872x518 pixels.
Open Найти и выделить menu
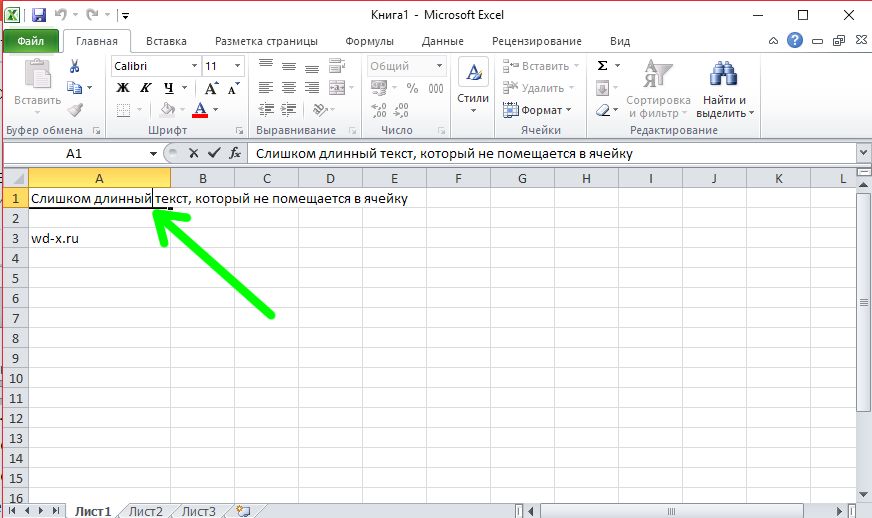[x=725, y=88]
